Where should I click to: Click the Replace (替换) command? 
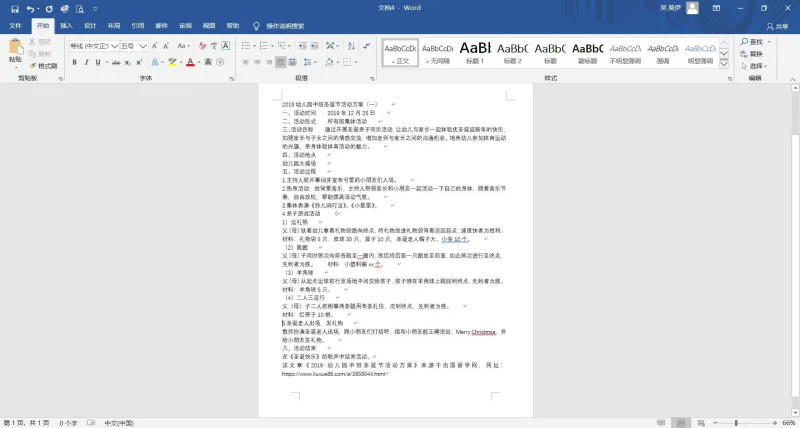[x=753, y=54]
